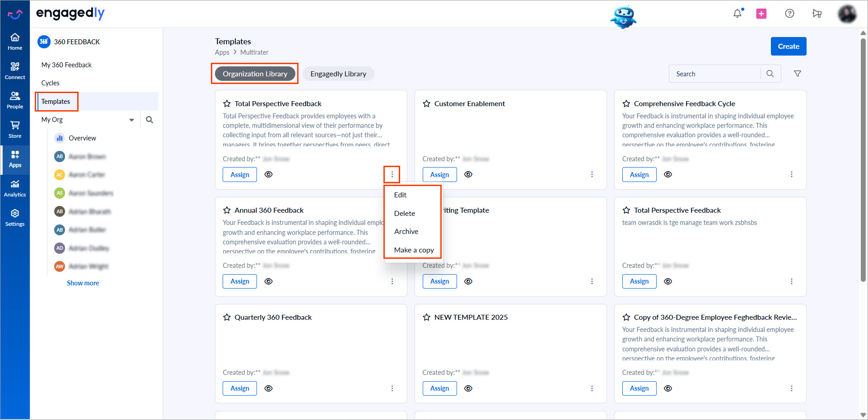The width and height of the screenshot is (868, 420).
Task: Click the My Org search icon
Action: (149, 120)
